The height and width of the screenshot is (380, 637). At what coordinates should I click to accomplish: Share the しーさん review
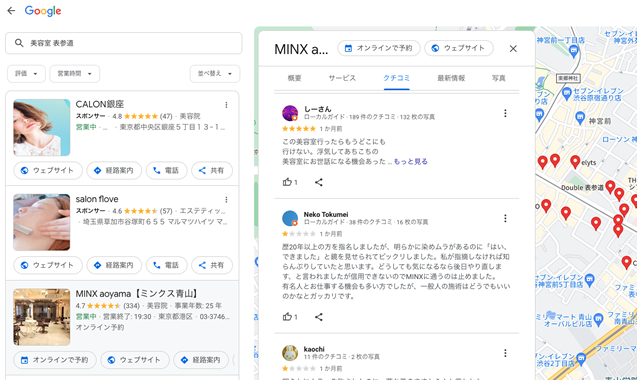coord(318,182)
